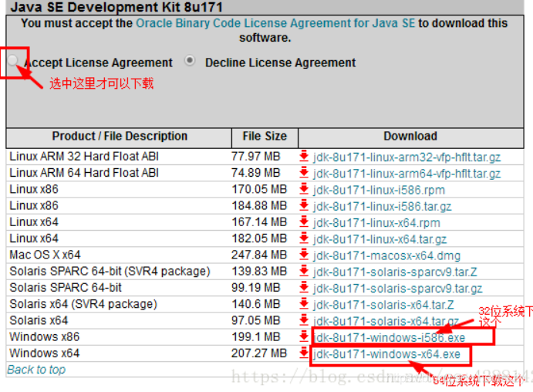Download jdk-8u171-linux-x64.tar.gz file
This screenshot has width=533, height=392.
(x=380, y=239)
